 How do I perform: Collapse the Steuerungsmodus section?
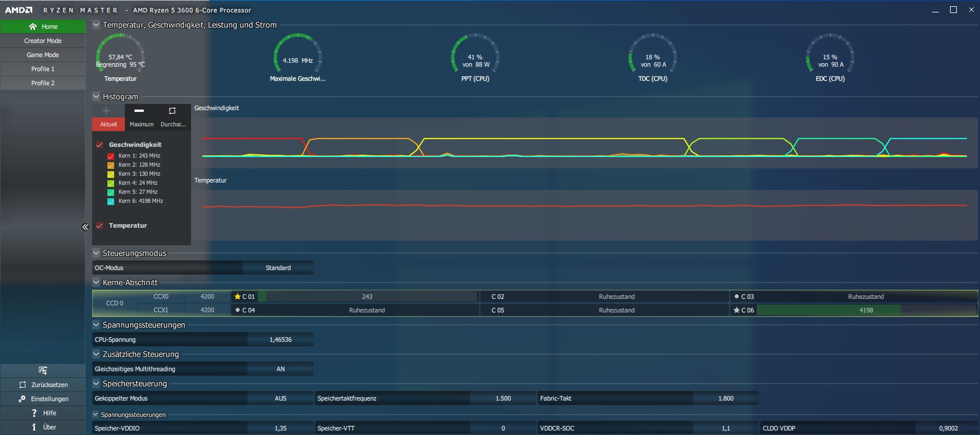96,253
